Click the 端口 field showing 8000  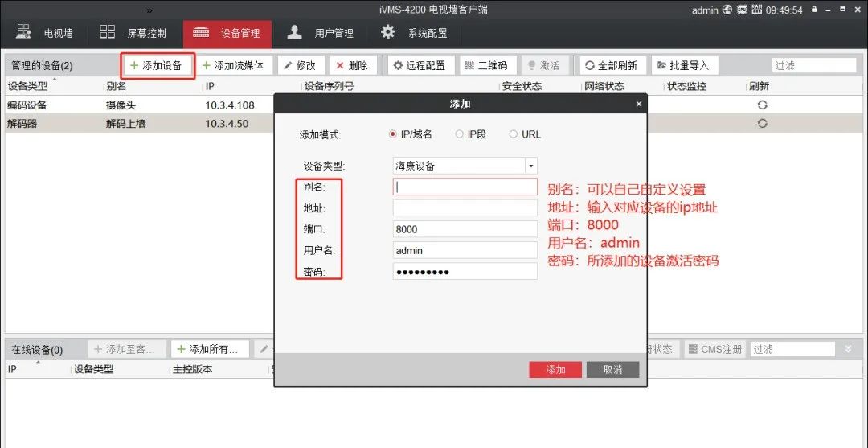click(465, 228)
